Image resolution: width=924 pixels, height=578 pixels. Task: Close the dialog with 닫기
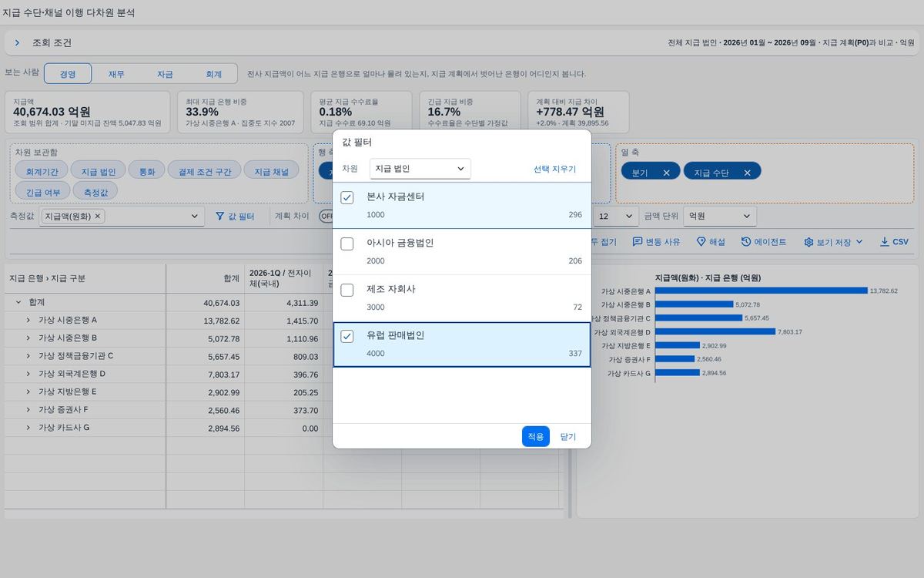(x=568, y=436)
